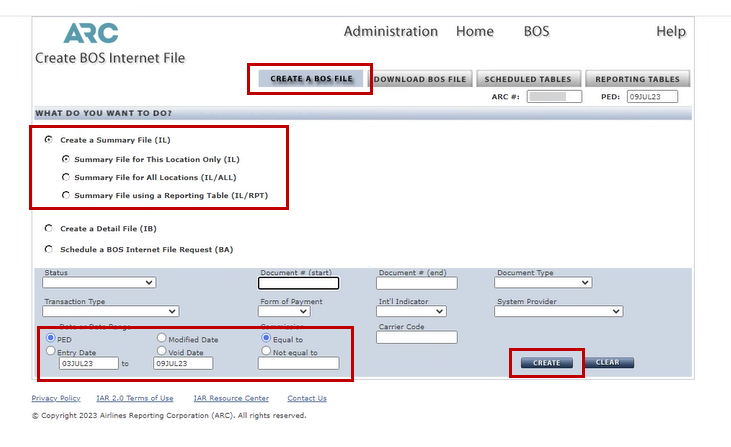Open the Administration menu
The width and height of the screenshot is (731, 447).
[x=390, y=31]
